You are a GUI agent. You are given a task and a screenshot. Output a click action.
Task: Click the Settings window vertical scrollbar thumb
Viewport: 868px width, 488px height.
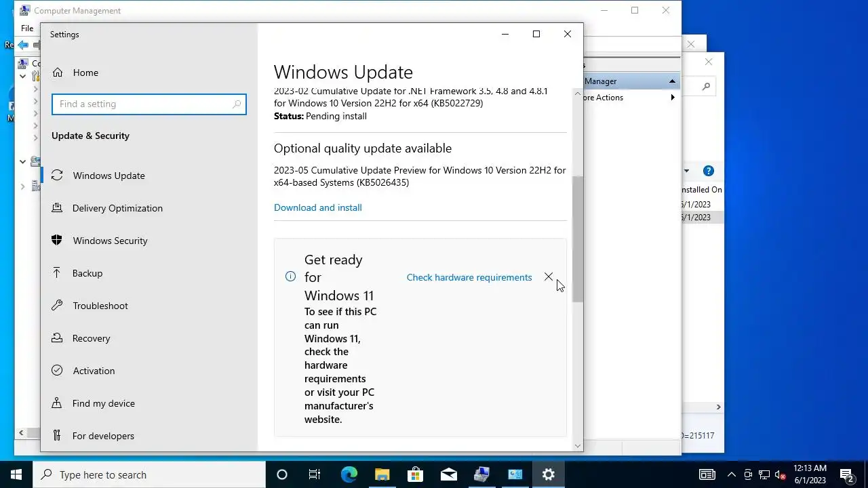[578, 239]
